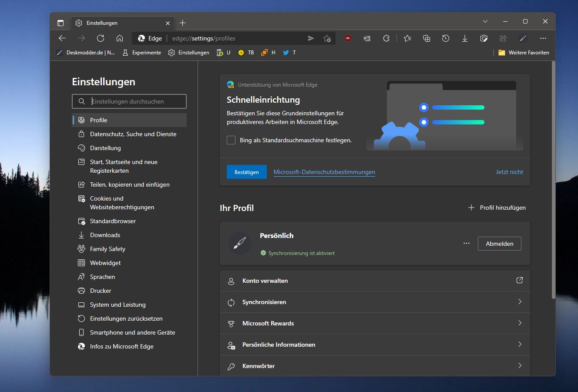This screenshot has width=578, height=392.
Task: Open Downloads settings in sidebar
Action: coord(129,235)
